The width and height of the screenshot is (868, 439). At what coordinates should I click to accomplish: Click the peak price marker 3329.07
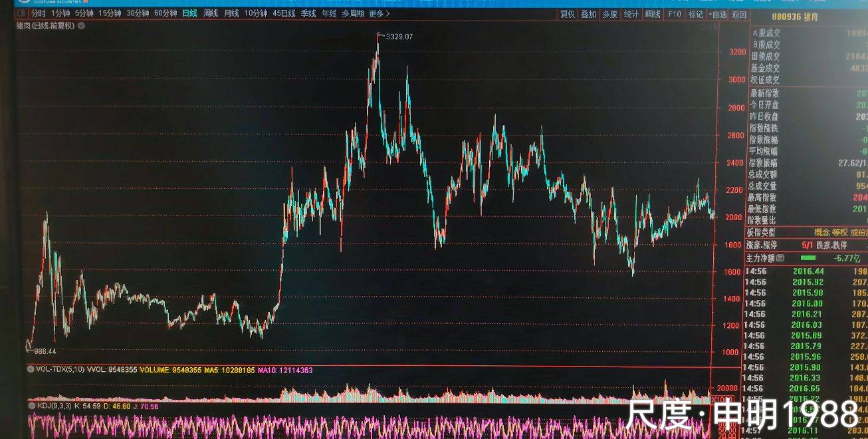point(399,37)
